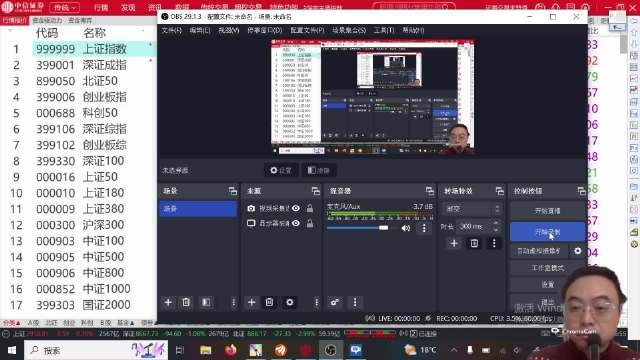Open Firefox from taskbar

pos(231,350)
